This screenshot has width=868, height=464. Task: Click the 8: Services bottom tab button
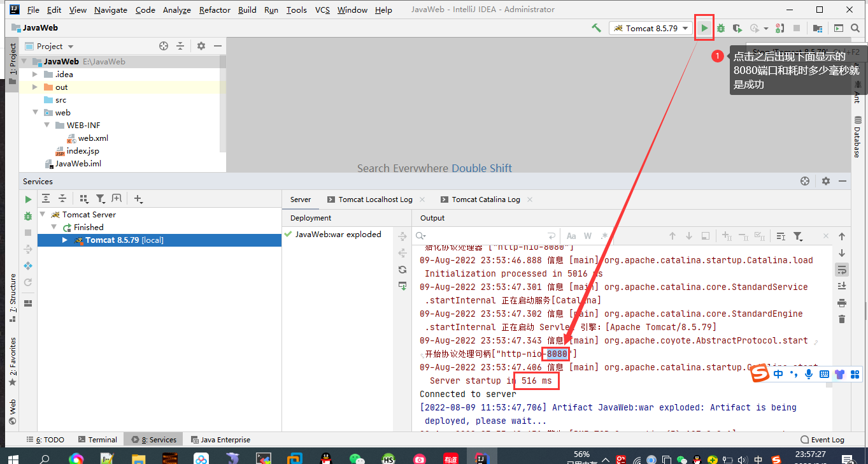154,439
